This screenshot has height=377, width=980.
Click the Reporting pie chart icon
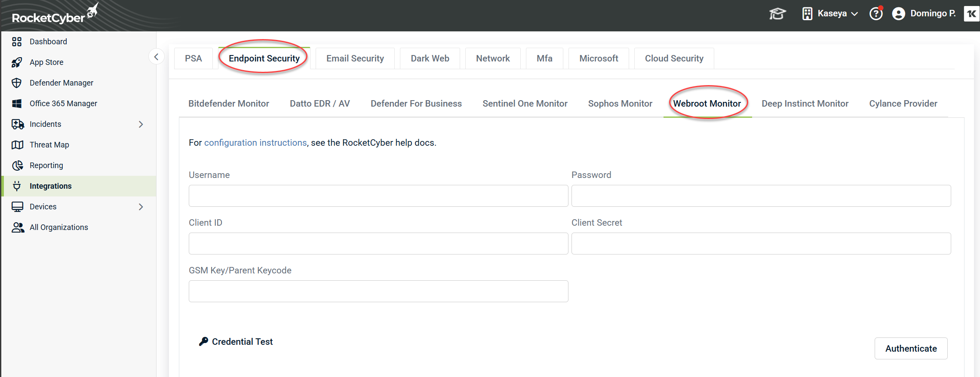(x=17, y=166)
